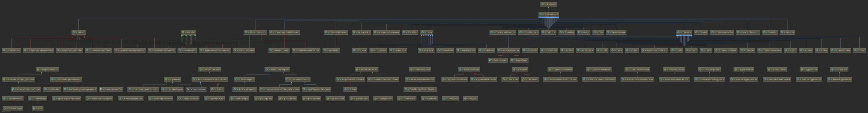This screenshot has height=113, width=868.
Task: Select the BooleanLiteral class node
Action: pyautogui.click(x=466, y=50)
